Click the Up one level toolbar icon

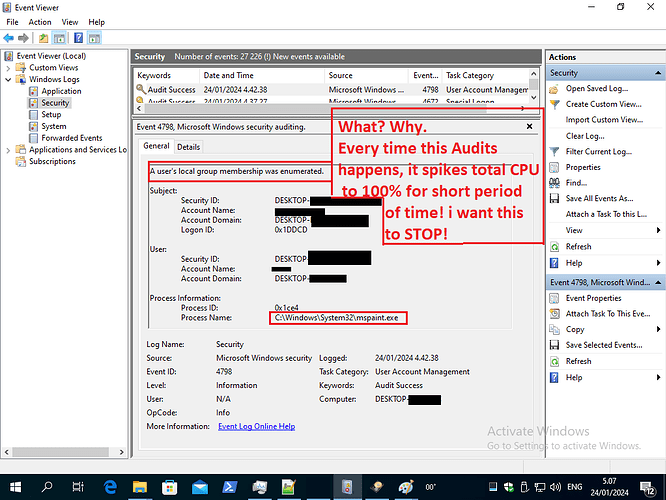pos(43,38)
